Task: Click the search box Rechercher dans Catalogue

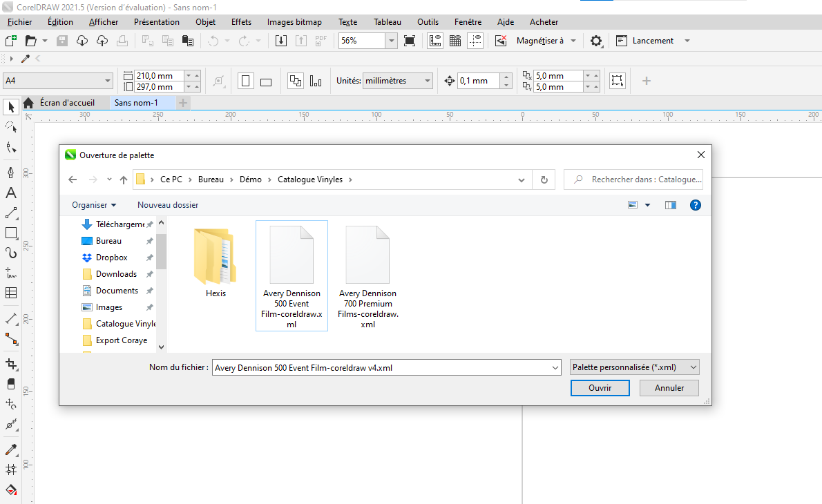Action: tap(633, 180)
